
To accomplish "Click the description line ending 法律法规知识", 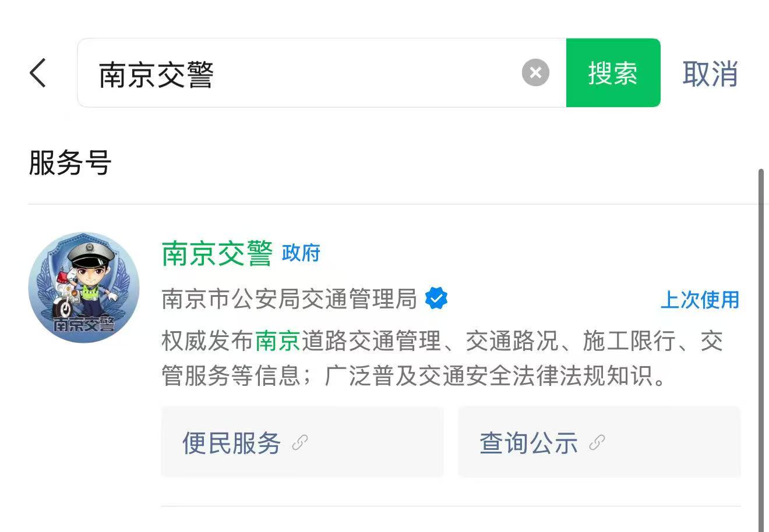I will click(415, 376).
